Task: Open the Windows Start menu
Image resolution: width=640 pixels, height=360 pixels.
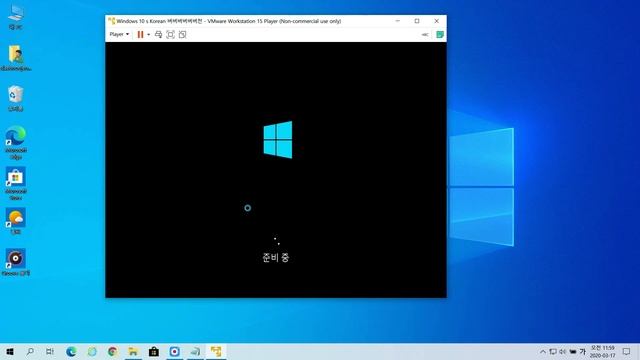Action: [x=10, y=351]
